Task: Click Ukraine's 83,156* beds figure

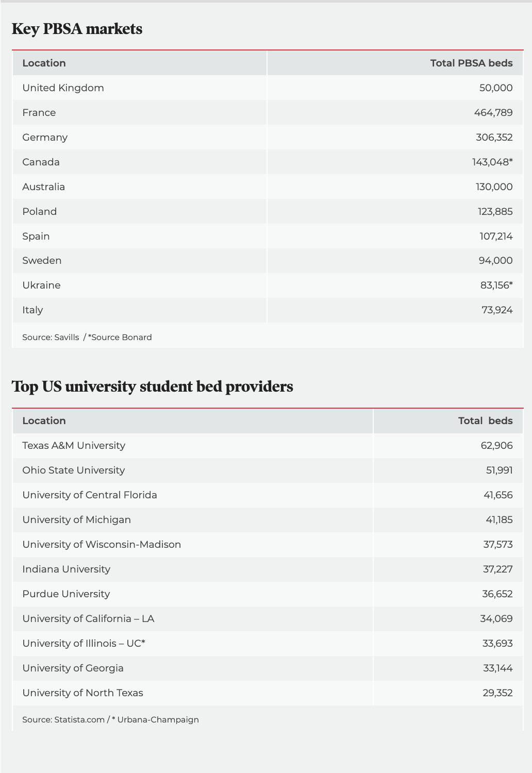Action: 496,285
